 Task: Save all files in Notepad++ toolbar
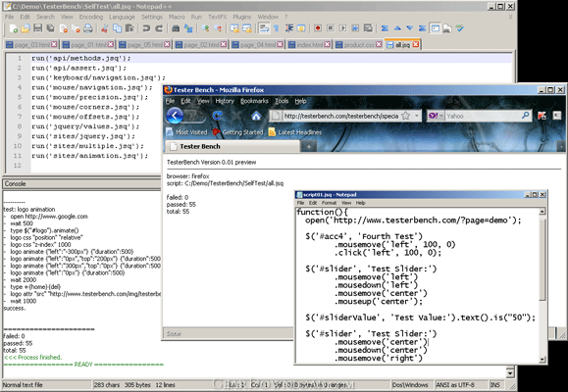pos(50,28)
